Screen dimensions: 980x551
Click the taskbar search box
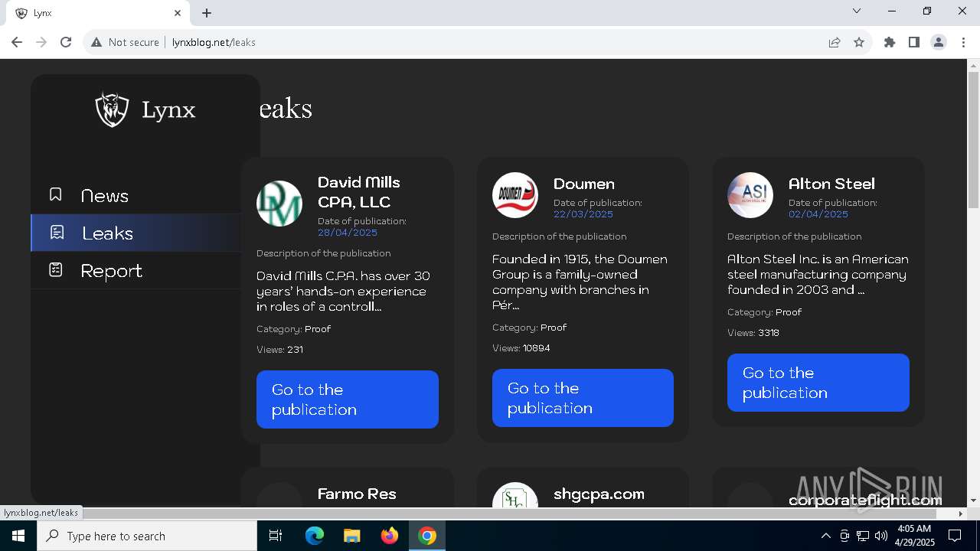click(x=147, y=536)
